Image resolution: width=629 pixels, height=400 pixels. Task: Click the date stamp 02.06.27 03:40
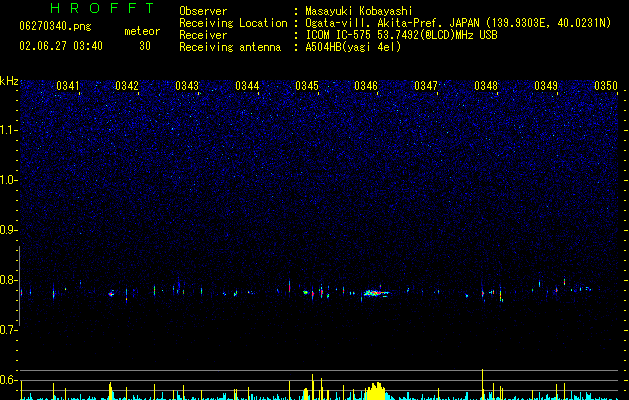click(x=61, y=46)
